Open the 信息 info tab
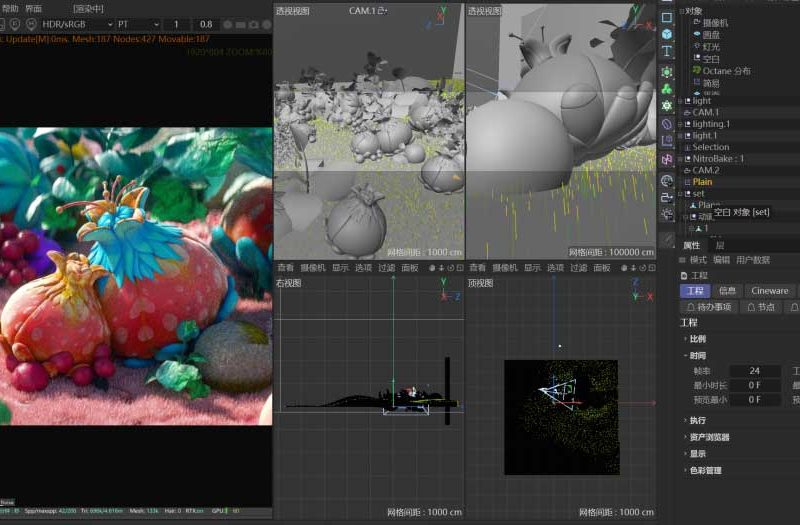Screen dimensions: 800x525 tap(727, 291)
